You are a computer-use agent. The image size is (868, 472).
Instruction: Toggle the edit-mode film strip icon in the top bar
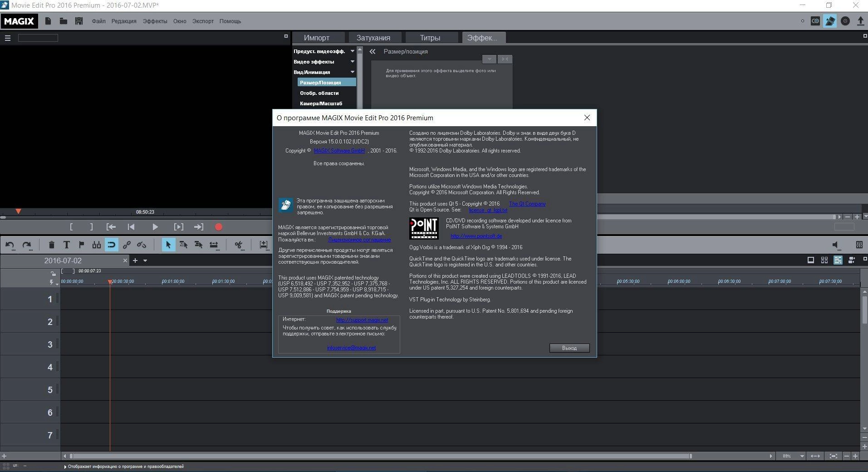[x=830, y=21]
